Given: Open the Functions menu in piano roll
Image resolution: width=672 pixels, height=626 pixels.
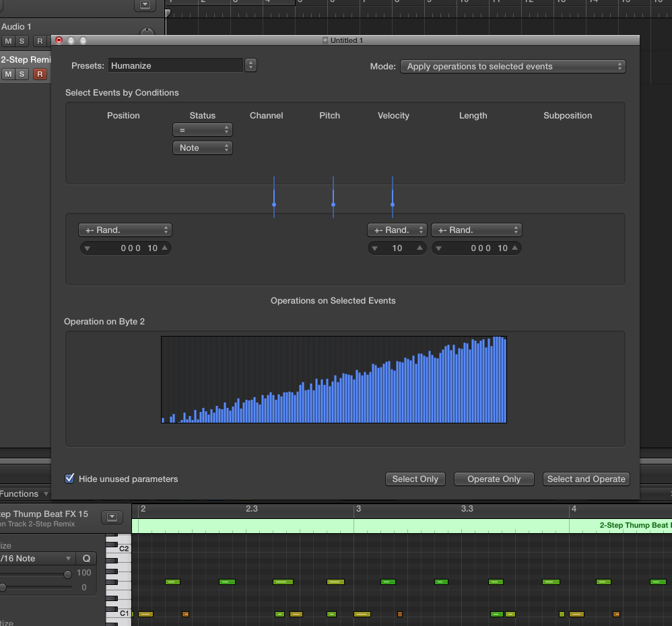Looking at the screenshot, I should coord(23,493).
